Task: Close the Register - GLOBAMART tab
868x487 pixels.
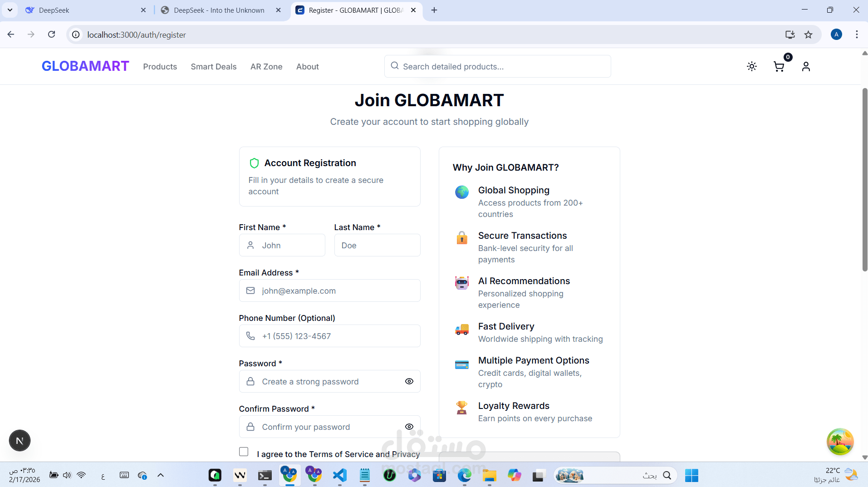Action: pos(413,10)
